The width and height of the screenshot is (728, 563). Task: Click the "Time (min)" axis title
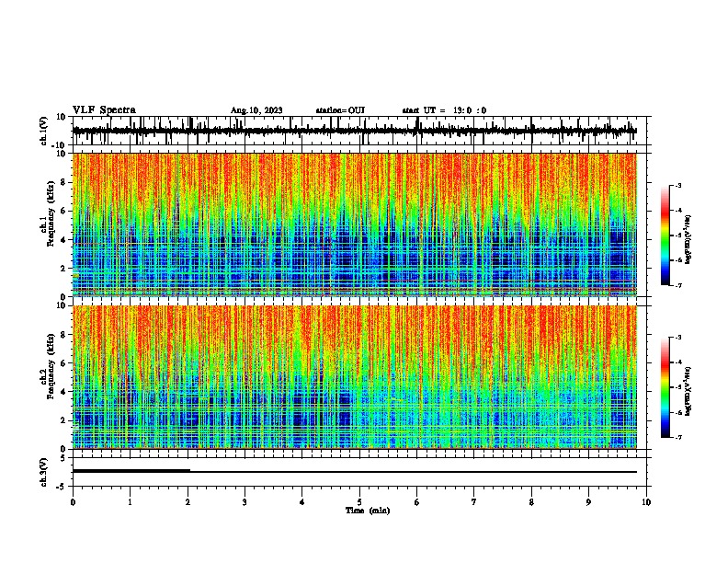click(x=368, y=511)
